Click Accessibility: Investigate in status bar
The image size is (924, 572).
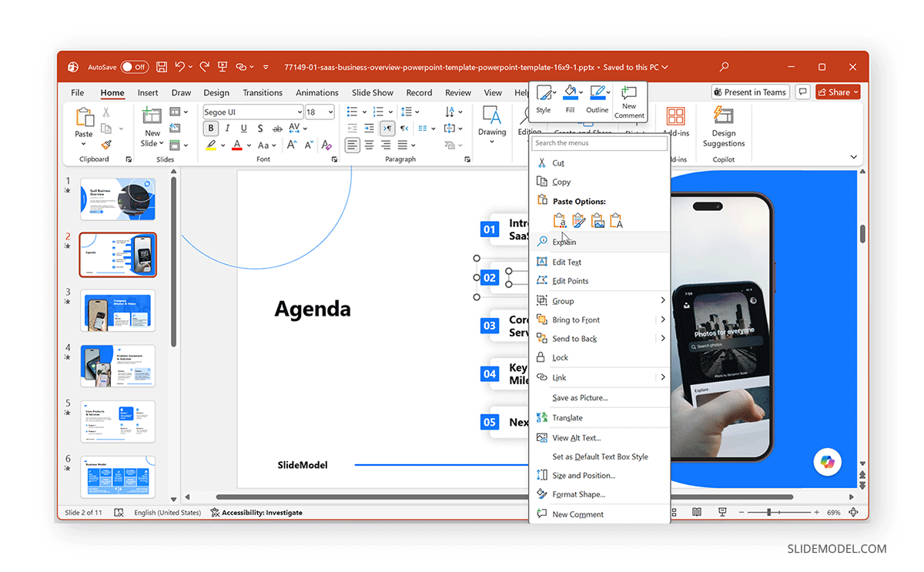point(256,512)
